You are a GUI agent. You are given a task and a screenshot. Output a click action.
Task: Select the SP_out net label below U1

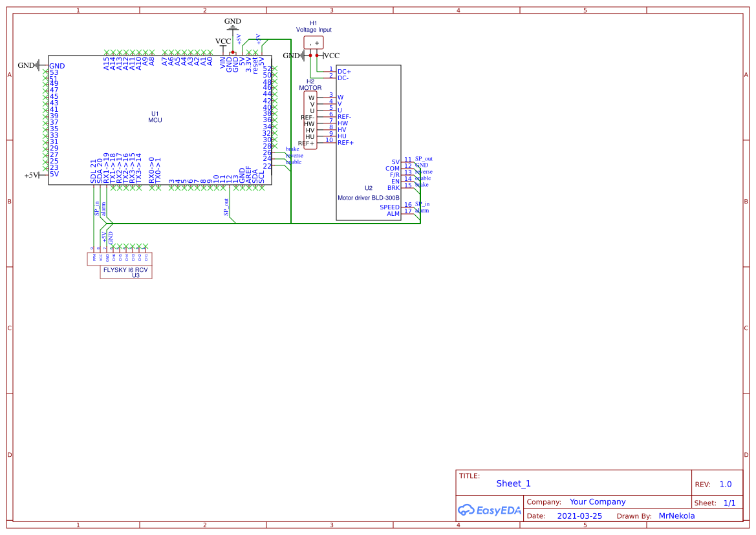point(226,208)
